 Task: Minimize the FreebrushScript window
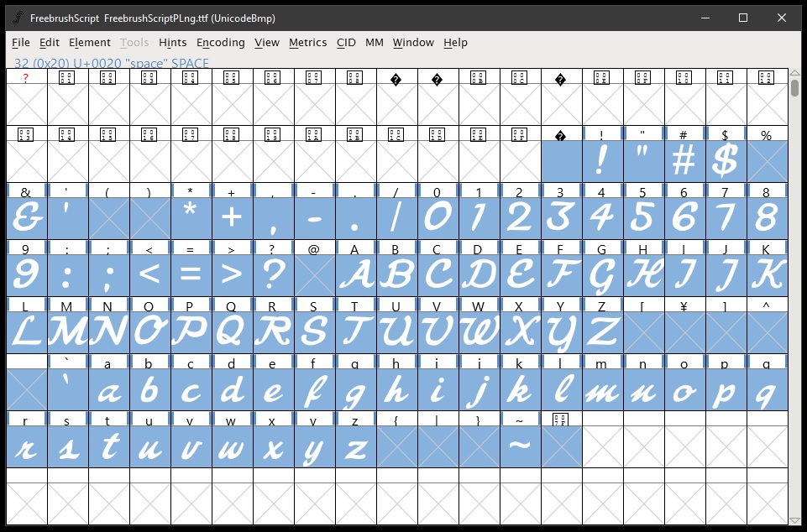coord(705,18)
